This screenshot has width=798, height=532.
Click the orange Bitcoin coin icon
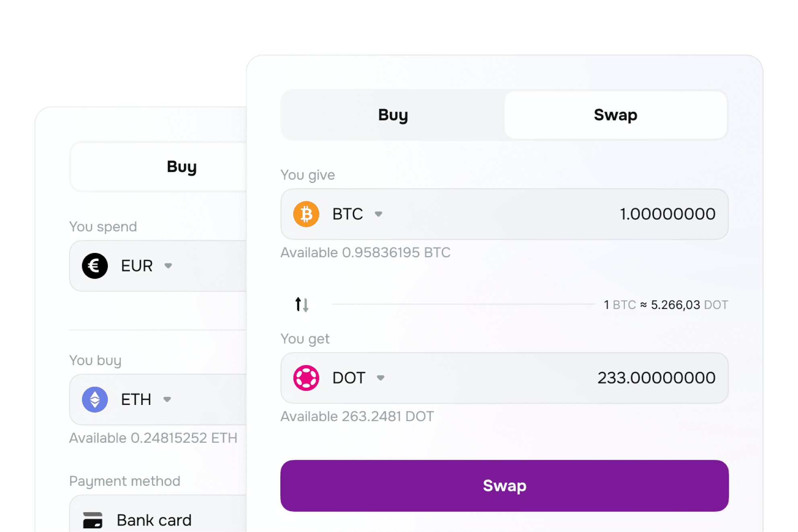(306, 214)
